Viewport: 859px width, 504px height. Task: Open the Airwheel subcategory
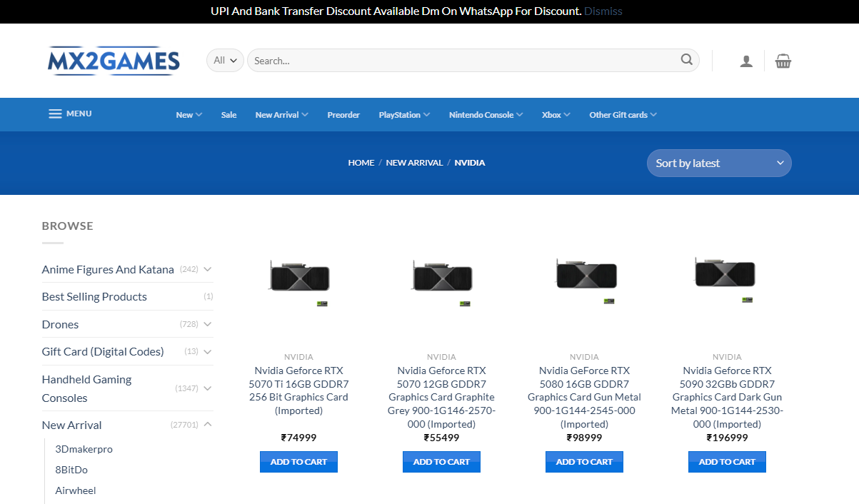[x=76, y=490]
